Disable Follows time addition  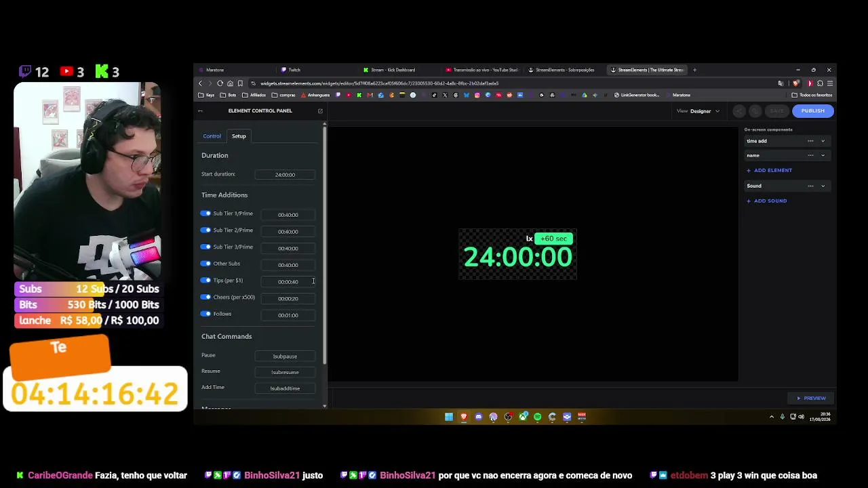click(x=205, y=314)
